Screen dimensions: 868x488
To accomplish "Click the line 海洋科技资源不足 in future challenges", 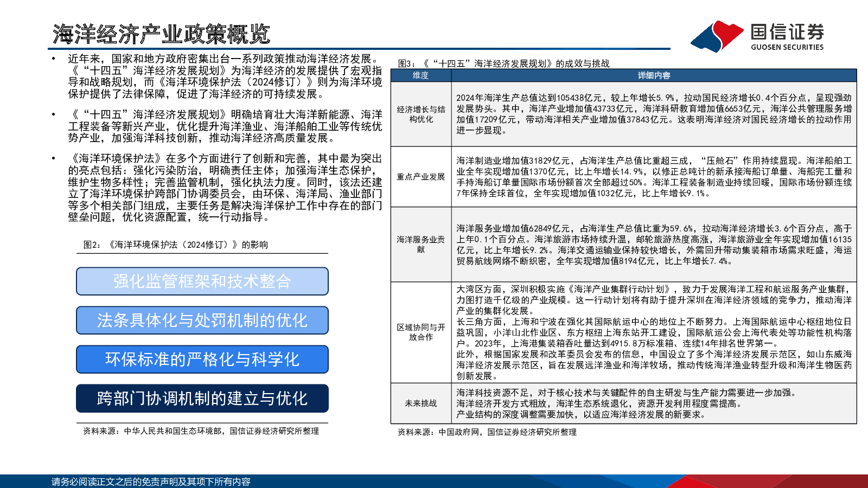I will (x=626, y=393).
